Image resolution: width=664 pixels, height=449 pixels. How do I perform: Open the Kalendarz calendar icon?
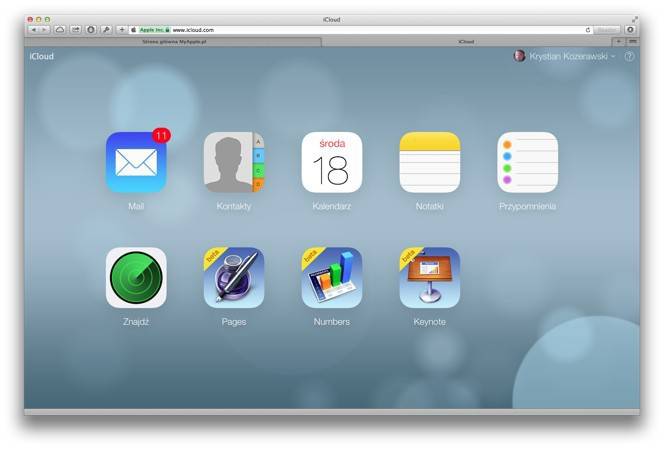(x=332, y=162)
